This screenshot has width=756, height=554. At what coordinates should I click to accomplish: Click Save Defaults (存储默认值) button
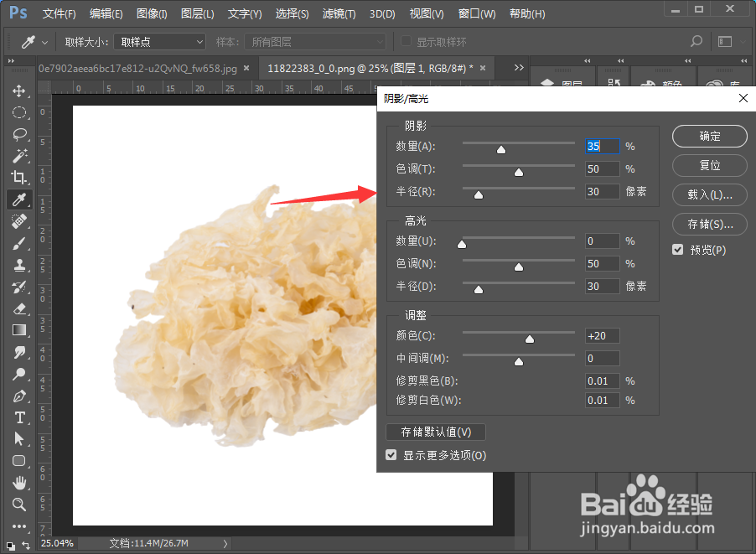(x=436, y=432)
